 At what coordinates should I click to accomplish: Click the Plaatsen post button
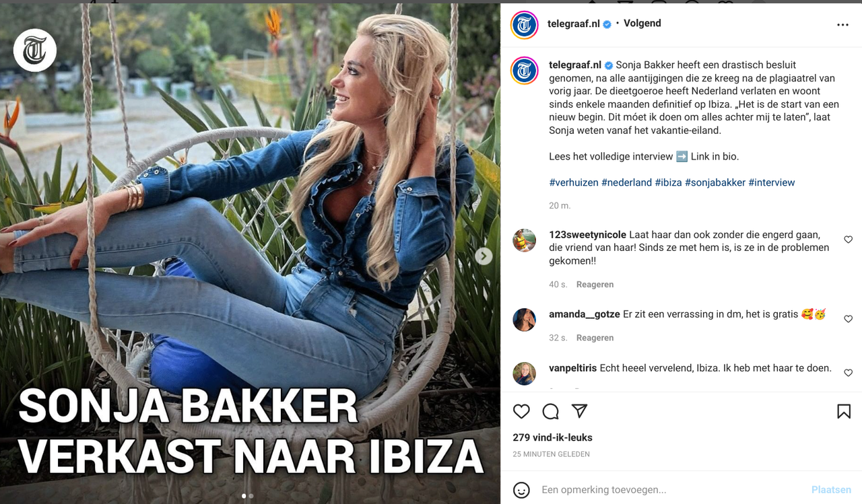tap(831, 490)
